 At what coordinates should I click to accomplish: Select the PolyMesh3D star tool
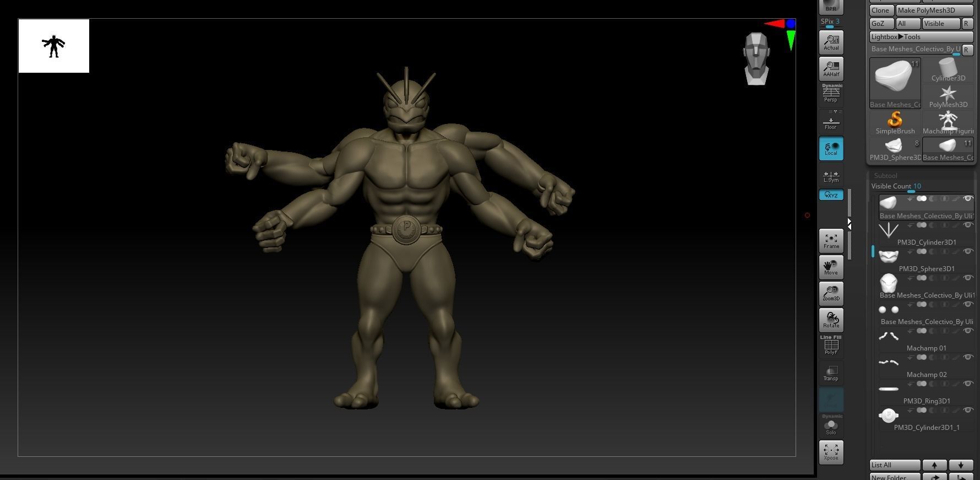(948, 96)
